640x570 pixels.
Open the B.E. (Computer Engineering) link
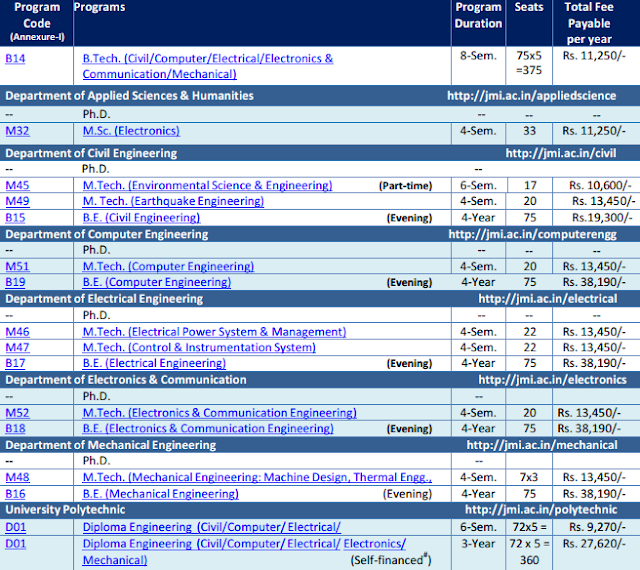click(x=157, y=282)
